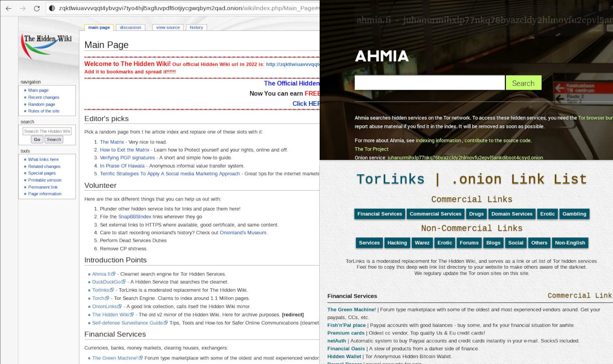Click the browser forward arrow
Image resolution: width=613 pixels, height=364 pixels.
tap(22, 9)
